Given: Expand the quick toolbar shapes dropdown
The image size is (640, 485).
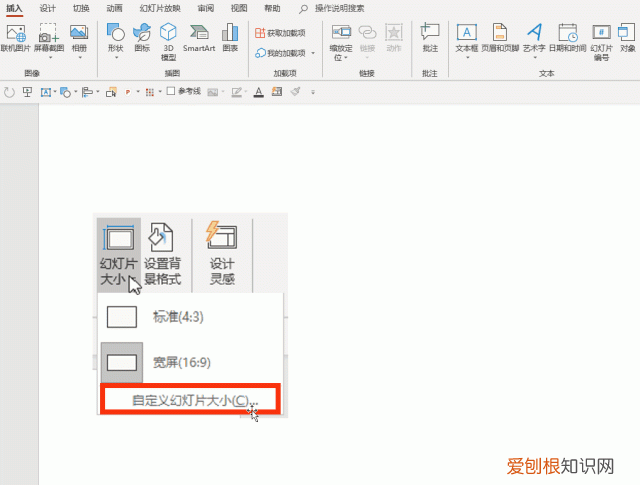Looking at the screenshot, I should [x=76, y=92].
